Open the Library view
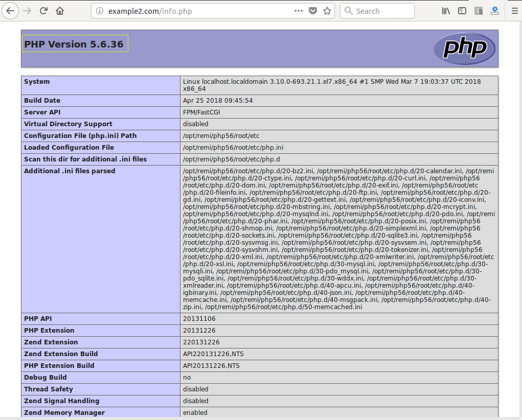522x420 pixels. point(446,11)
